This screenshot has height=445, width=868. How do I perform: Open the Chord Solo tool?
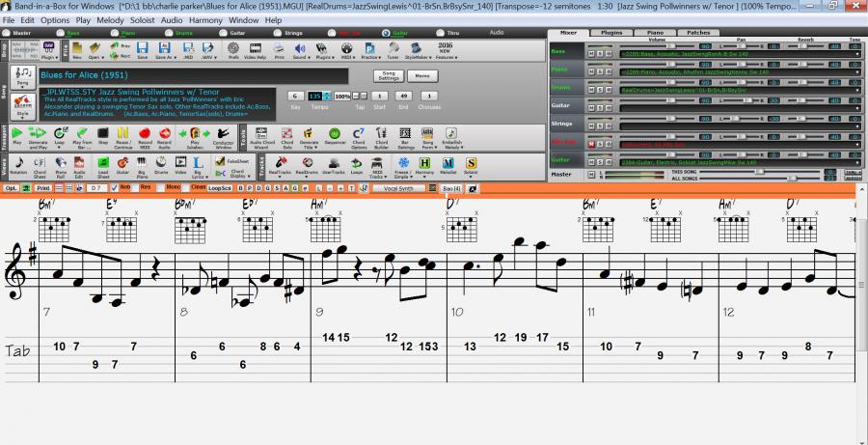coord(286,136)
